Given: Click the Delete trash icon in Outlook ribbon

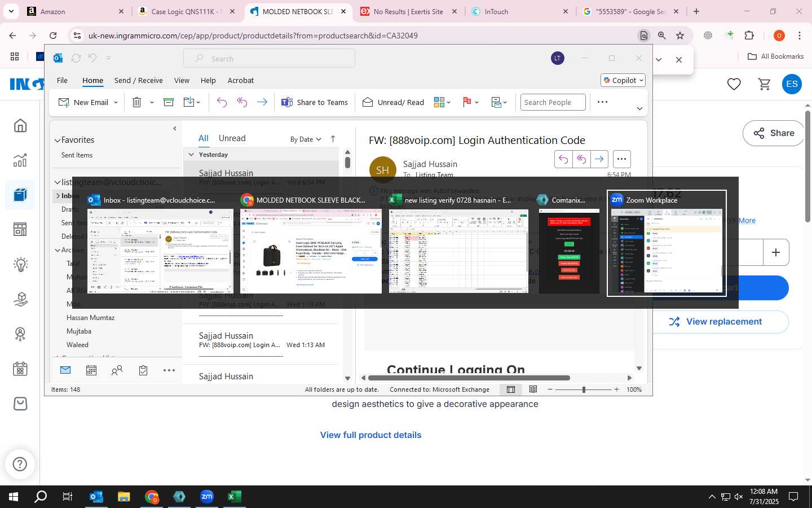Looking at the screenshot, I should coord(136,102).
